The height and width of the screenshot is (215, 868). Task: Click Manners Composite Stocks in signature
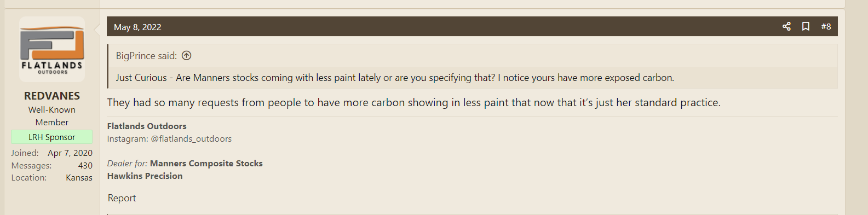pyautogui.click(x=206, y=164)
